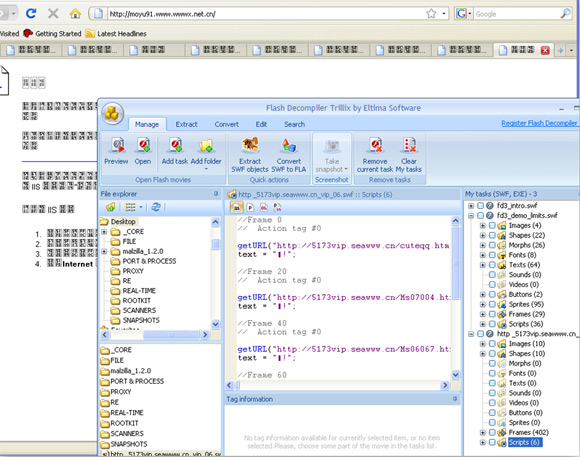This screenshot has height=457, width=580.
Task: Click the browser search magnifier icon
Action: coord(565,14)
